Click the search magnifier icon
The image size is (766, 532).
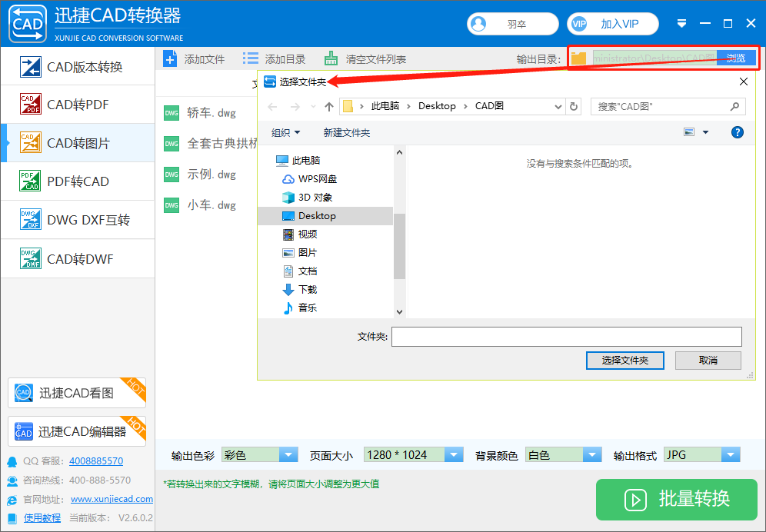click(x=734, y=107)
